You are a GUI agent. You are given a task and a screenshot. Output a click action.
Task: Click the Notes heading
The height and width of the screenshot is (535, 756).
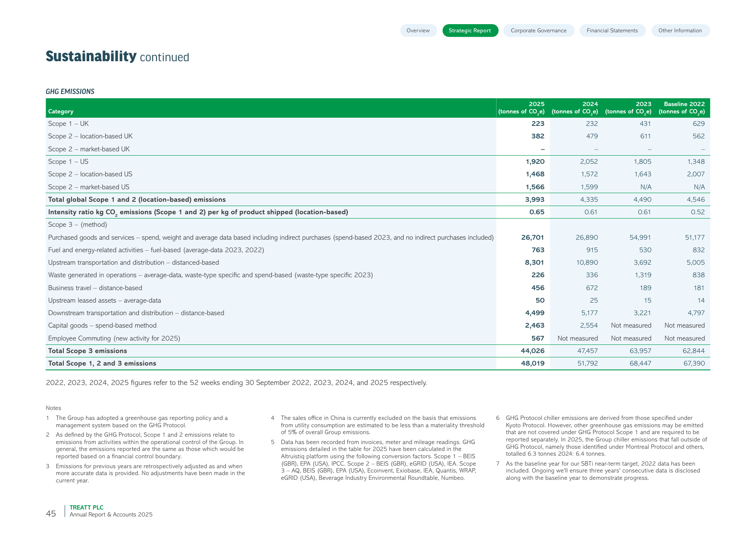click(x=53, y=408)
